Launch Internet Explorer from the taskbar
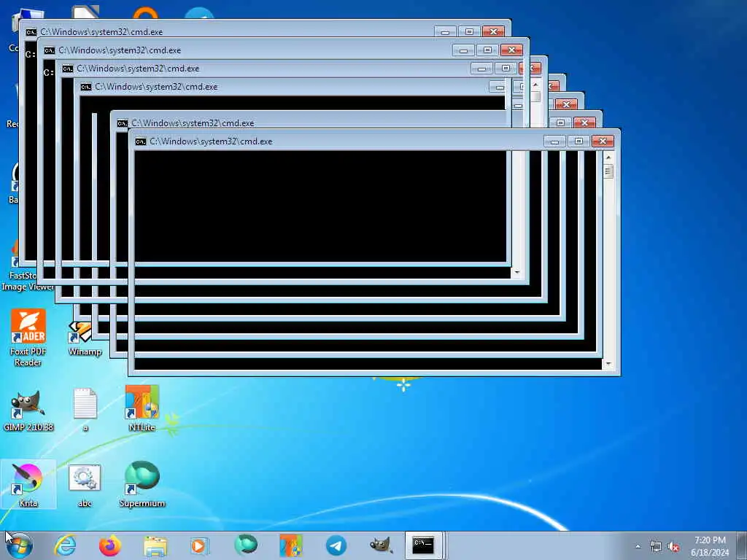The height and width of the screenshot is (560, 747). 65,545
